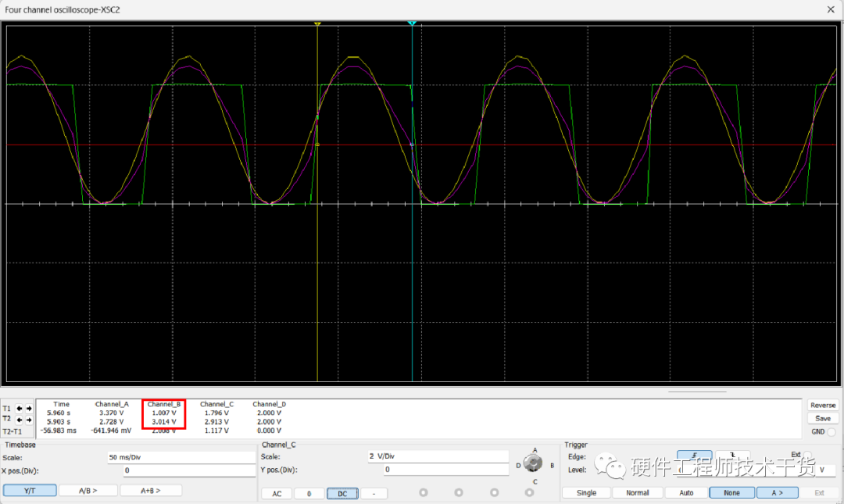
Task: Set channel coupling to AC
Action: tap(277, 494)
